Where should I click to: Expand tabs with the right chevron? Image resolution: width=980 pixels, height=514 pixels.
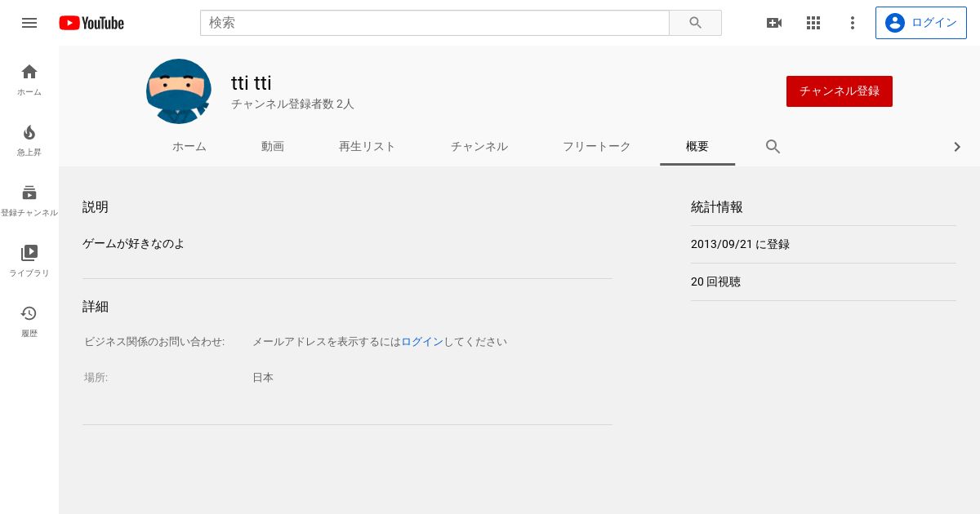coord(957,147)
